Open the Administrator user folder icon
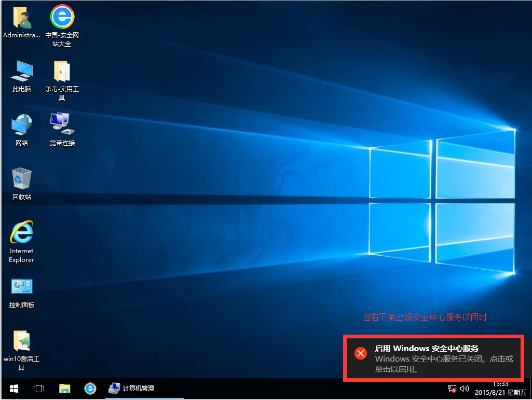 [22, 18]
